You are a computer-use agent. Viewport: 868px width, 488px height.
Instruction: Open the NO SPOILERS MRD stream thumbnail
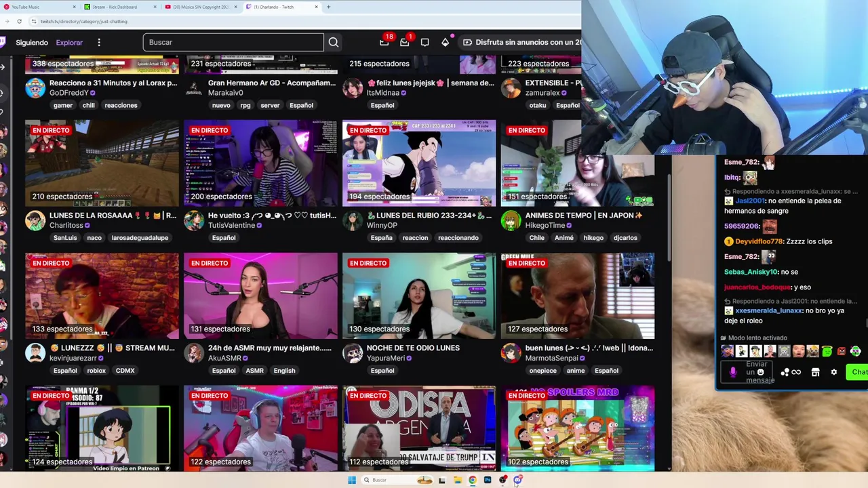578,429
